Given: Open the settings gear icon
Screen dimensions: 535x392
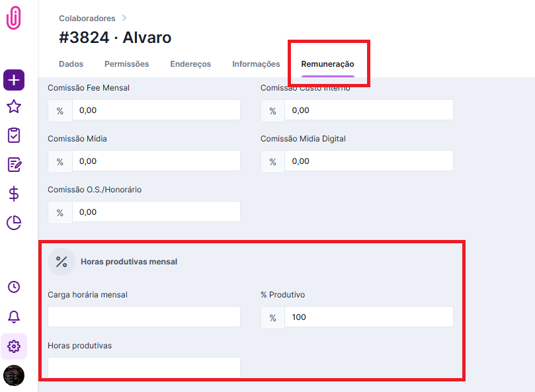Looking at the screenshot, I should tap(14, 346).
